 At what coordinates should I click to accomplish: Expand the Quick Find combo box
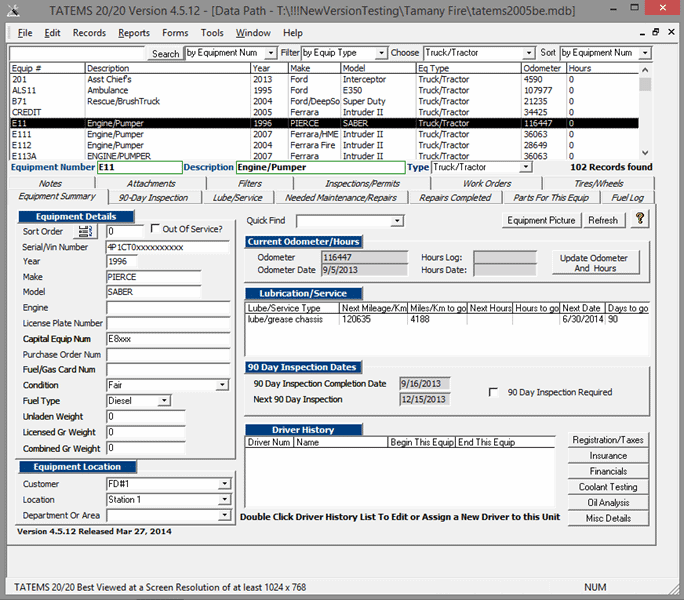[397, 221]
